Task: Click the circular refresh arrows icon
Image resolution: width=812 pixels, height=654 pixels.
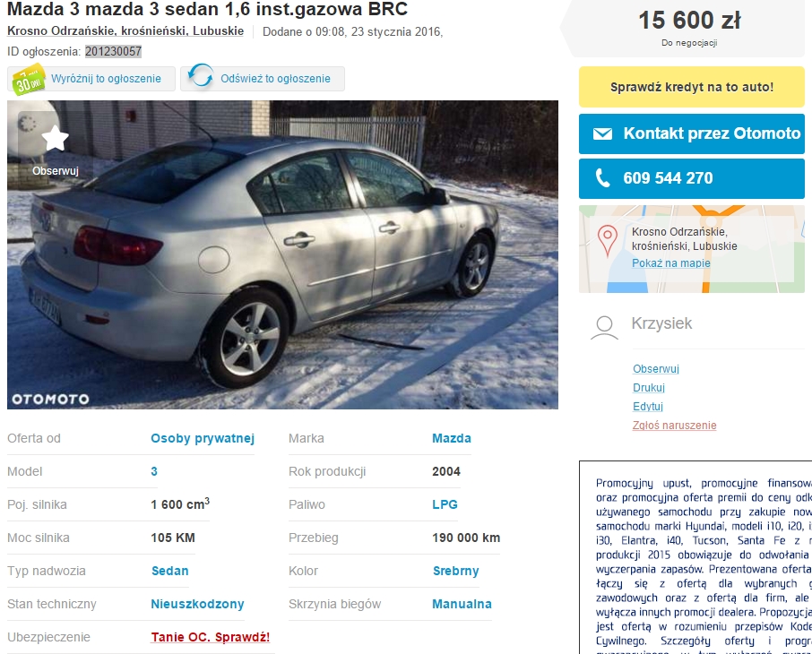Action: tap(201, 76)
